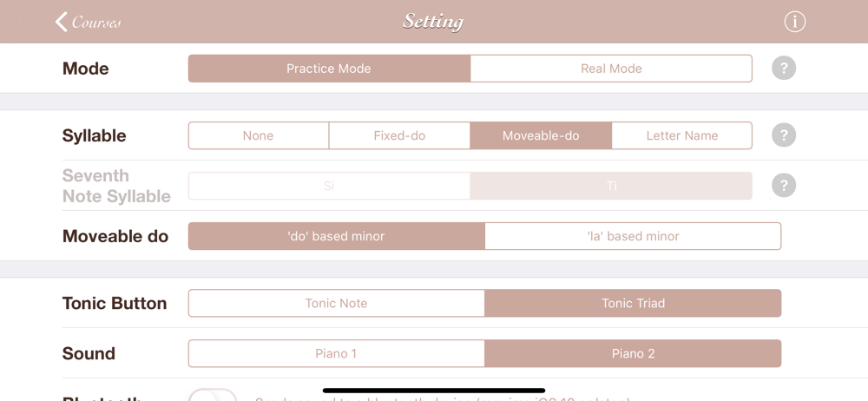Open the info icon in the header
The width and height of the screenshot is (868, 401).
794,22
